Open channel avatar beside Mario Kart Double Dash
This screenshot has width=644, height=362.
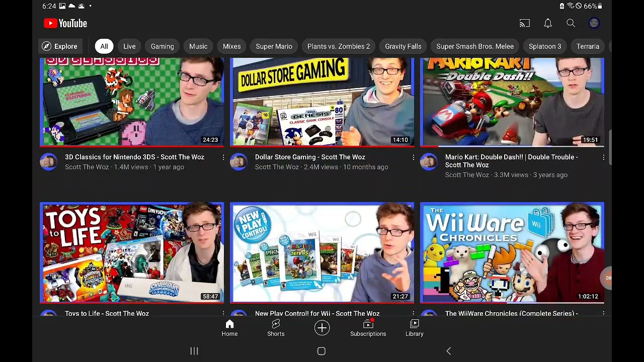[429, 161]
